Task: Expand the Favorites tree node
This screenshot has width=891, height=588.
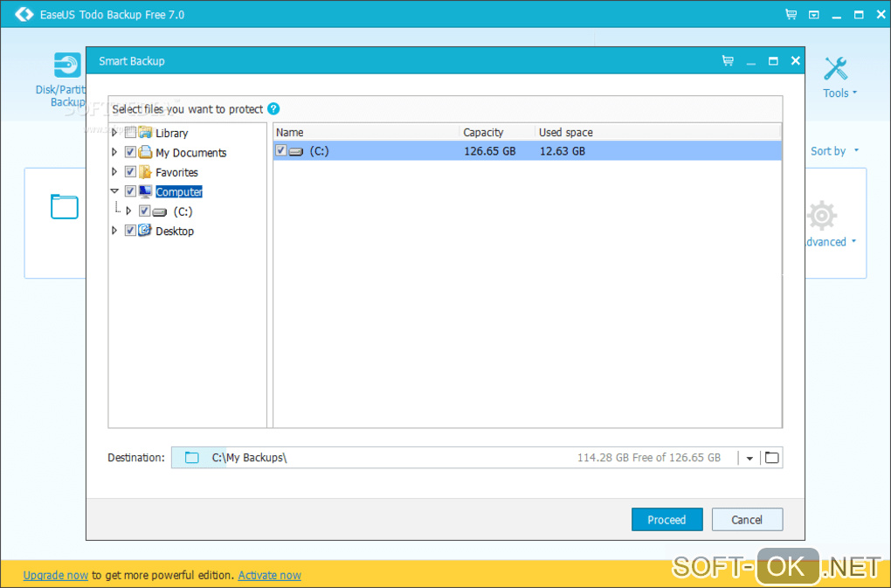Action: click(114, 171)
